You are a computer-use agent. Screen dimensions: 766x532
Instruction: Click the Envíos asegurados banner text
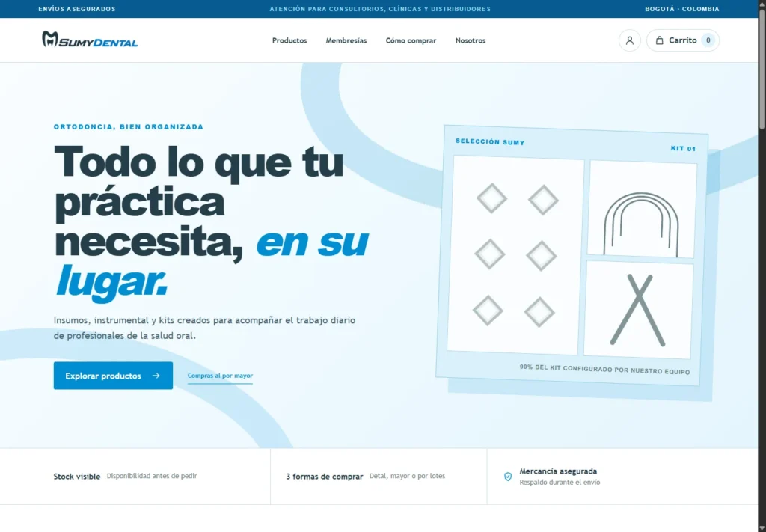(x=77, y=9)
